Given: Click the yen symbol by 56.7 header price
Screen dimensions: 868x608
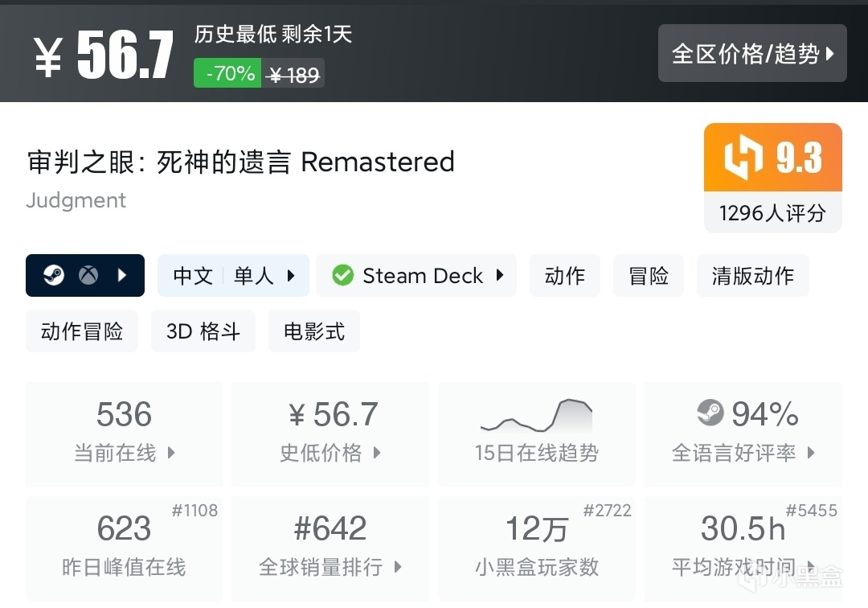Looking at the screenshot, I should point(48,58).
